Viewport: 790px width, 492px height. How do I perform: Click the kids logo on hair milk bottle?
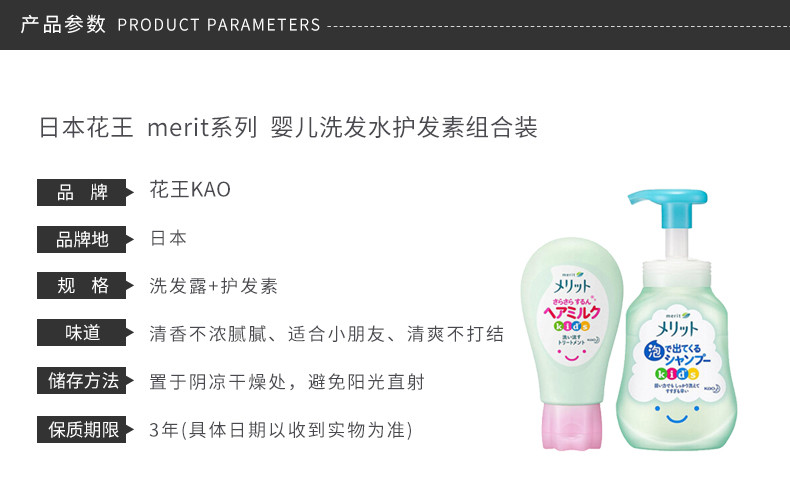pos(571,326)
